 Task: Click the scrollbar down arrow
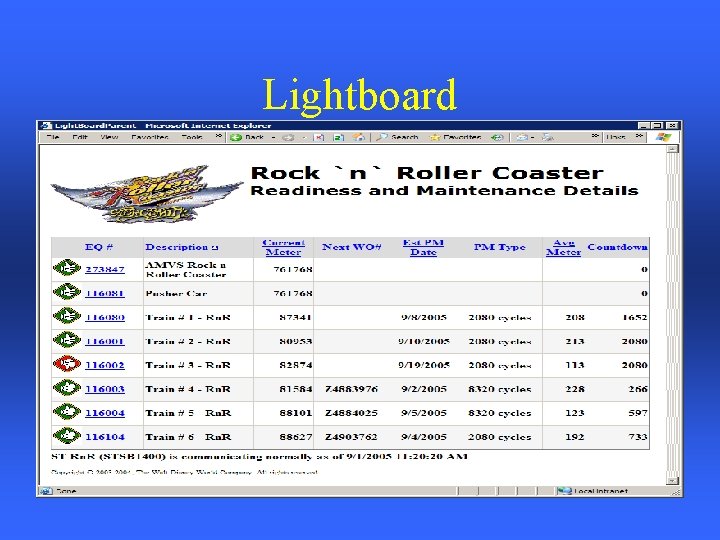click(672, 481)
